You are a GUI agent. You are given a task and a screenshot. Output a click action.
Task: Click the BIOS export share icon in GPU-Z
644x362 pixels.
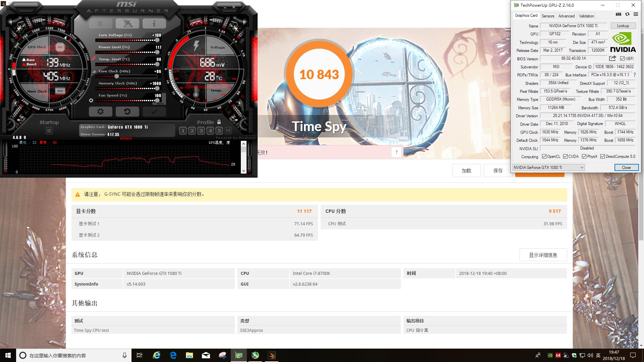[612, 58]
